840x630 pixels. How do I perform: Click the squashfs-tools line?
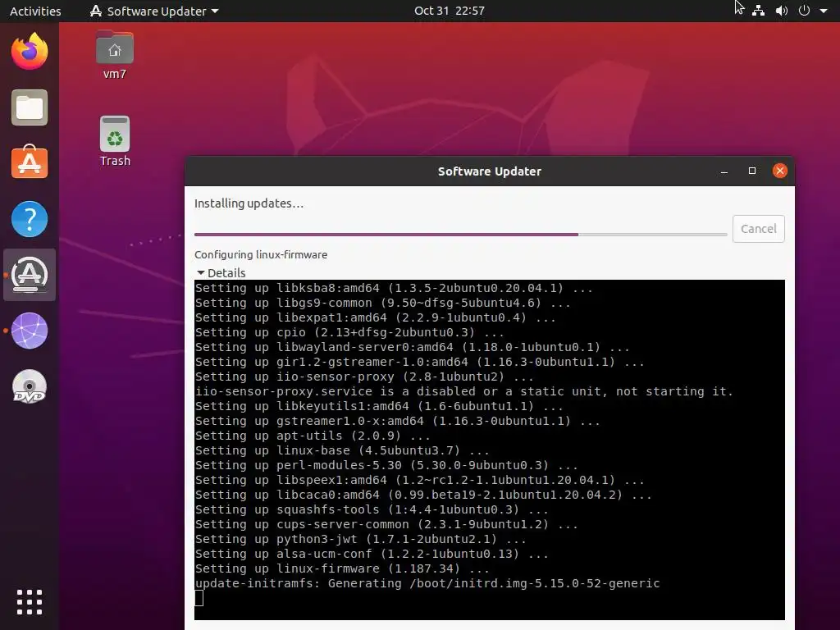pos(372,510)
